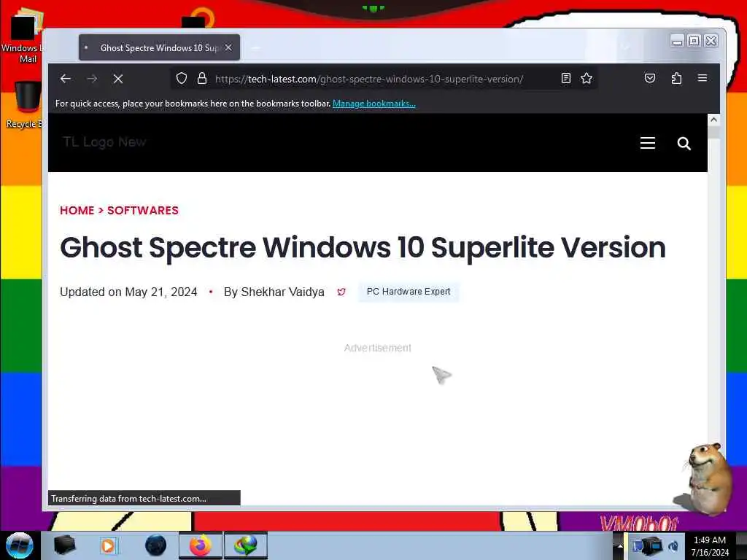Select the Ghost Spectre Windows 10 tab
This screenshot has height=560, width=747.
(159, 47)
